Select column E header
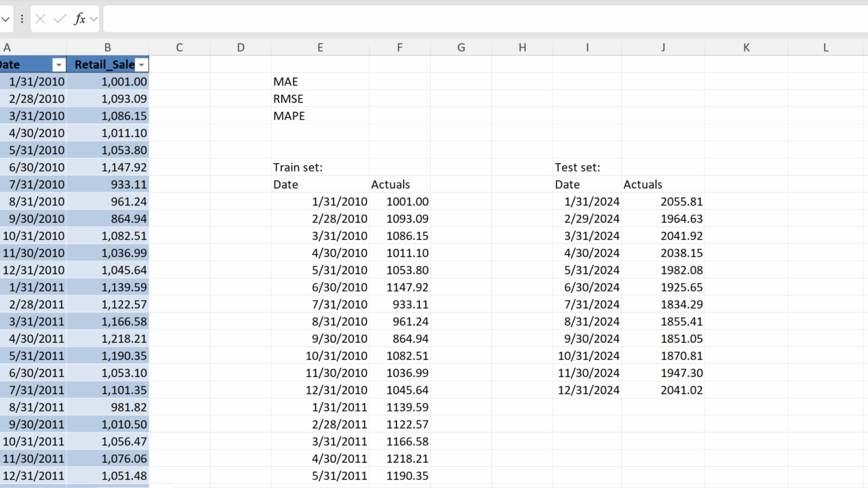Screen dimensions: 868x488 (x=320, y=47)
